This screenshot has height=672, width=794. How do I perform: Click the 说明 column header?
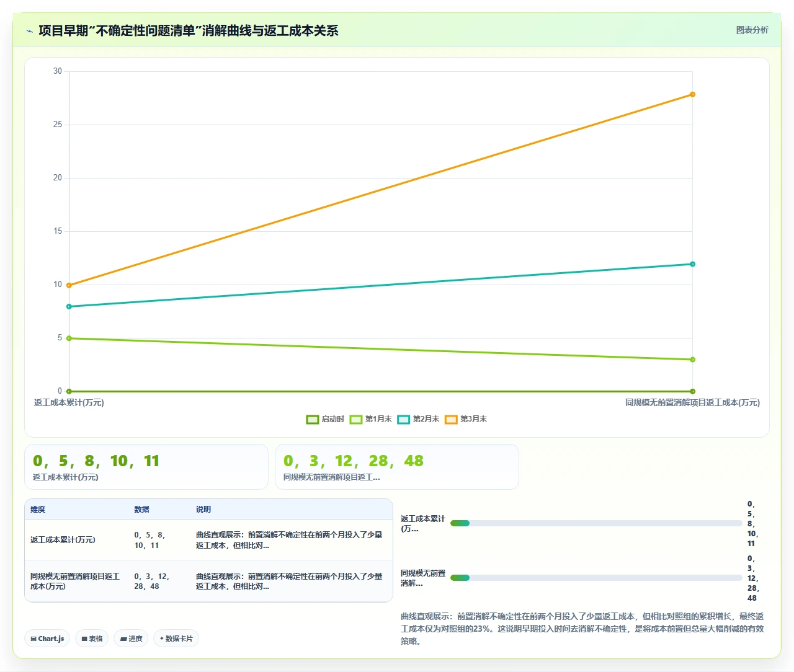203,510
